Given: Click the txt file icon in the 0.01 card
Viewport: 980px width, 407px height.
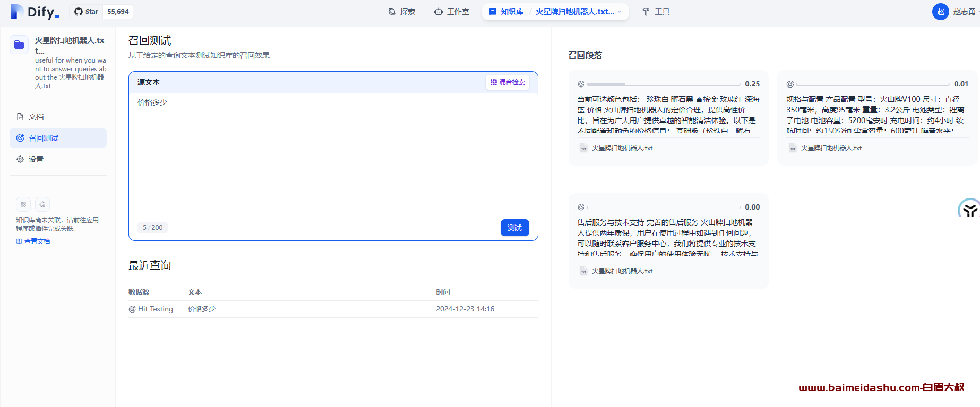Looking at the screenshot, I should tap(793, 148).
